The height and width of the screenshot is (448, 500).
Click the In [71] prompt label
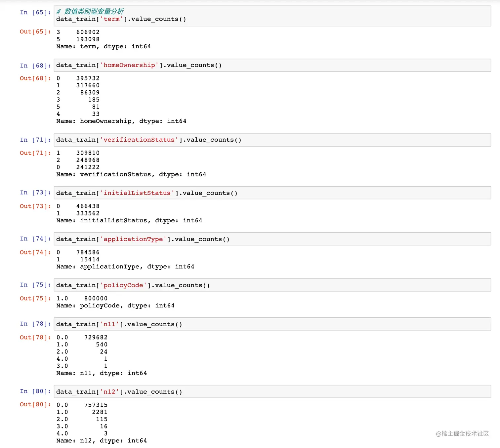[35, 140]
